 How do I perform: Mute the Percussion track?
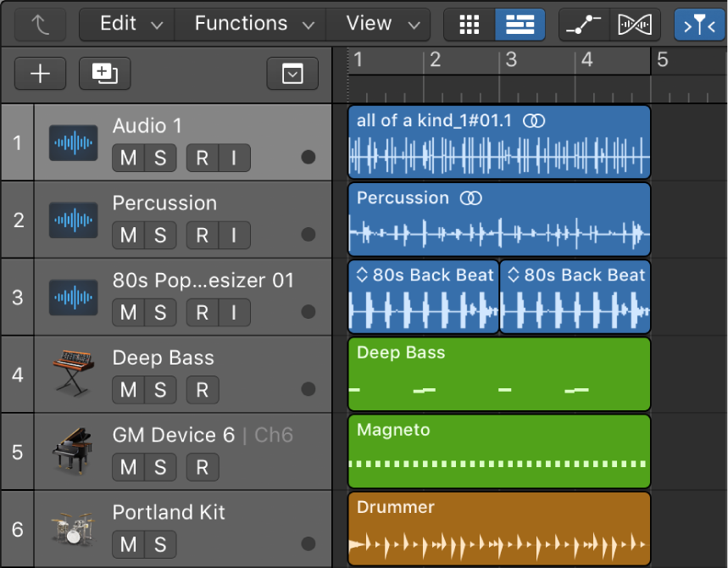coord(129,235)
